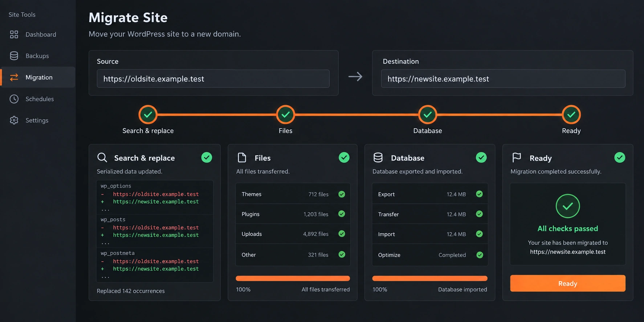644x322 pixels.
Task: Click the 'Replaced 142 occurrences' text
Action: tap(131, 291)
